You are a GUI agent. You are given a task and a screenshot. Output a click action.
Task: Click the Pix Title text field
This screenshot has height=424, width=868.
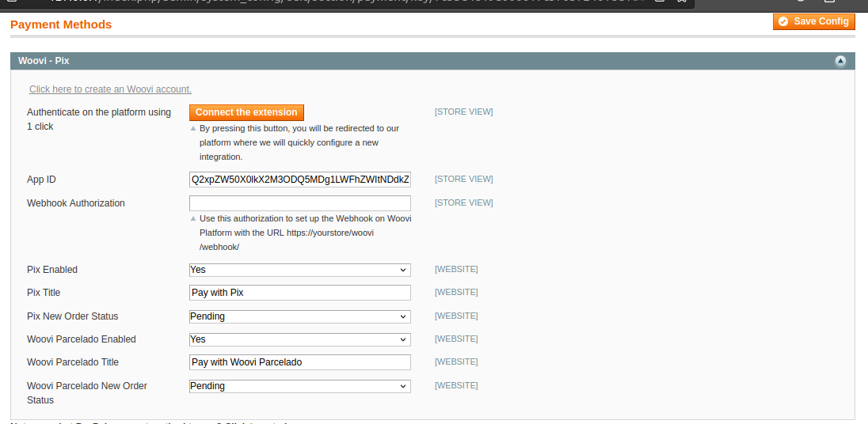coord(300,293)
